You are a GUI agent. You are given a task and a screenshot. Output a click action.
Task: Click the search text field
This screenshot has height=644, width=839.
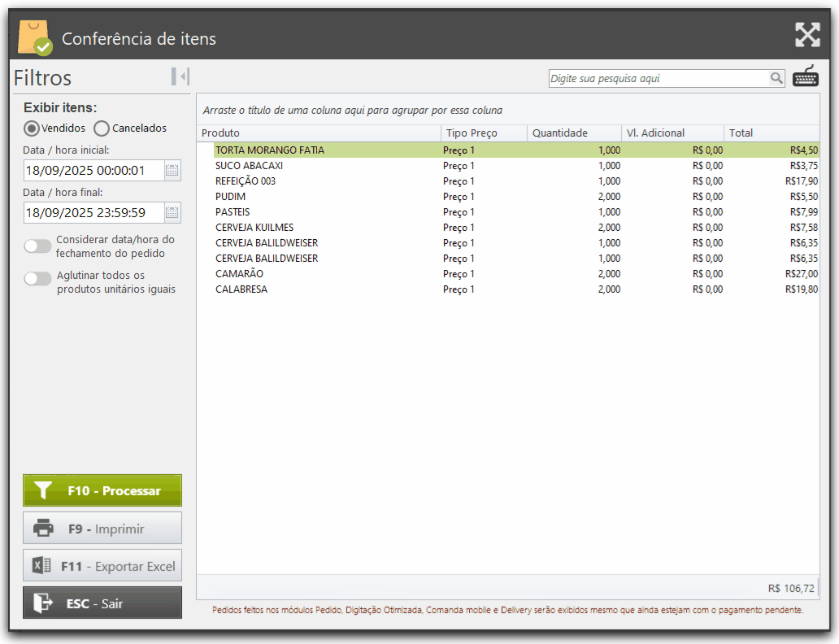tap(657, 79)
